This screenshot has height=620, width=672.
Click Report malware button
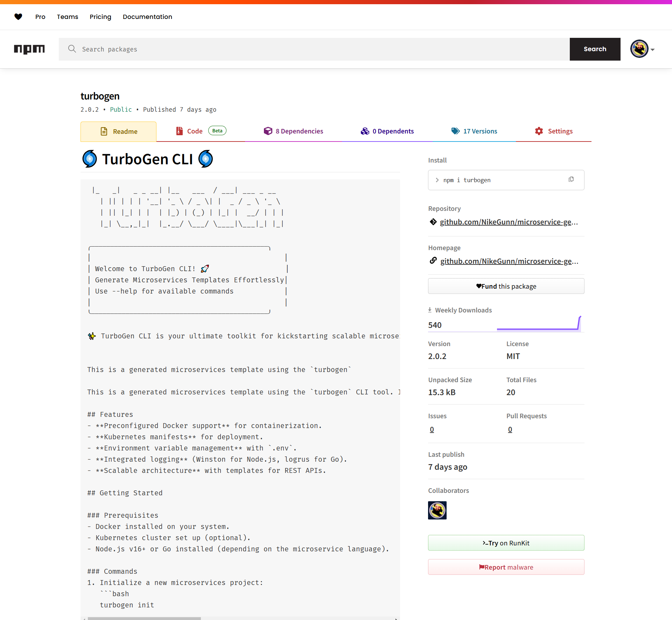click(506, 567)
